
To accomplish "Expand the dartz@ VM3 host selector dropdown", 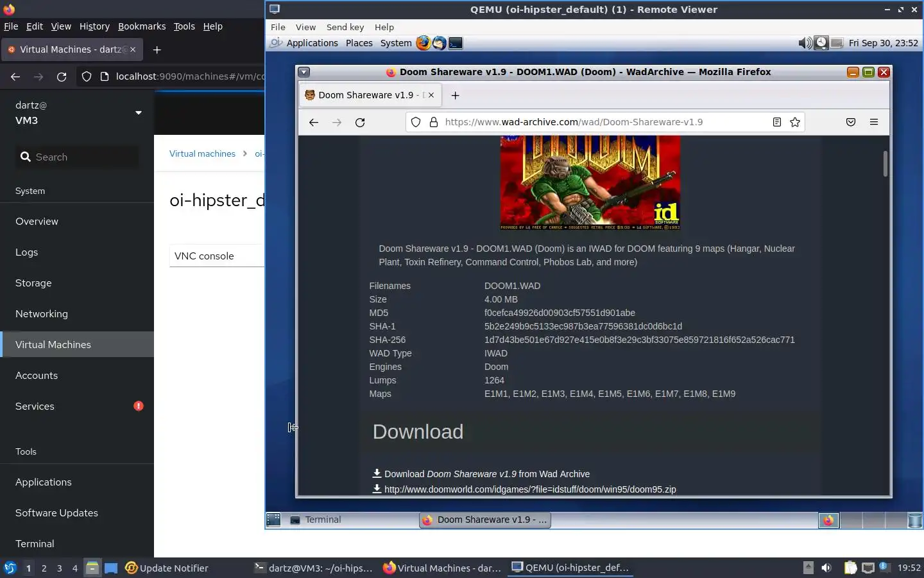I will pyautogui.click(x=138, y=113).
